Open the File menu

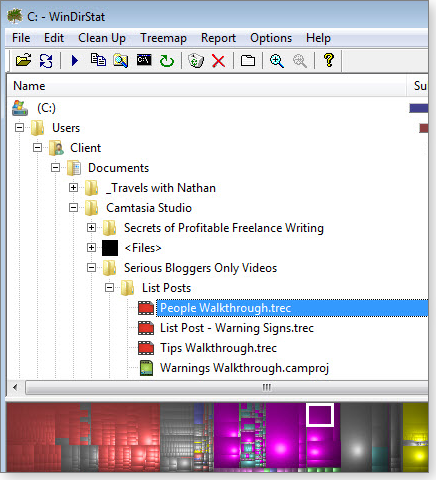pos(21,38)
